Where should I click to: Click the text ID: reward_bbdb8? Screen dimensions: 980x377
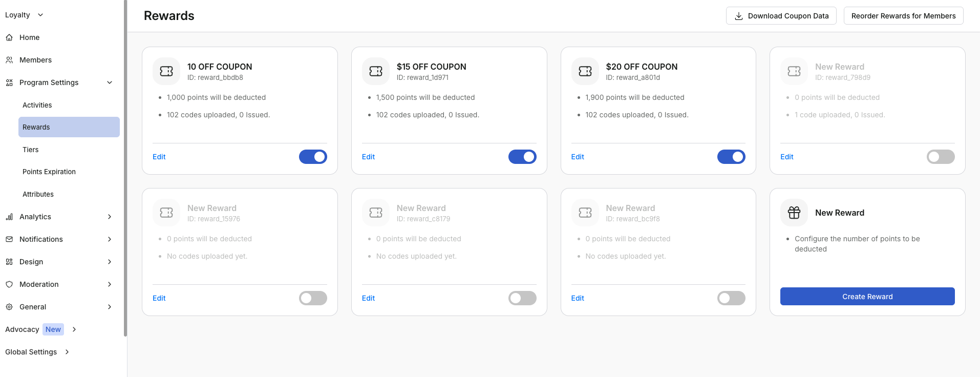point(215,77)
